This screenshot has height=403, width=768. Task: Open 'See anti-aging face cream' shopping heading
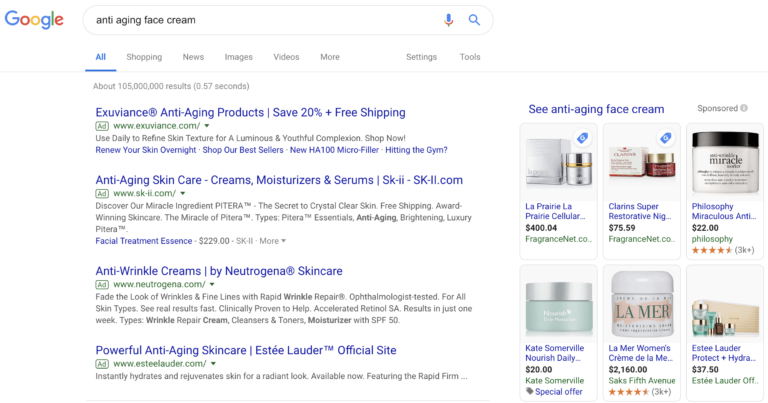click(x=596, y=109)
